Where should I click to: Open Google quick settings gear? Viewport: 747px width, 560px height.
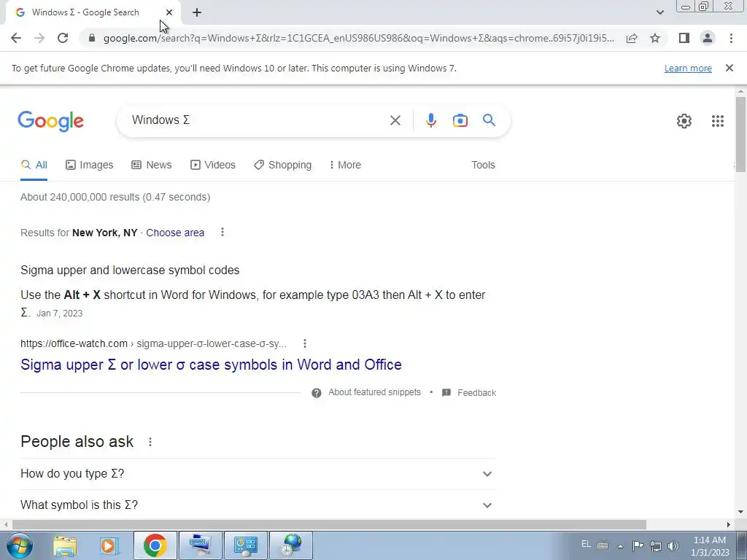click(x=684, y=121)
